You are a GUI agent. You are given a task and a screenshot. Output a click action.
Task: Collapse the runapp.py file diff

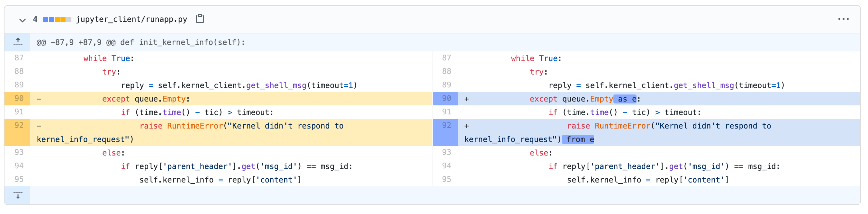coord(22,20)
